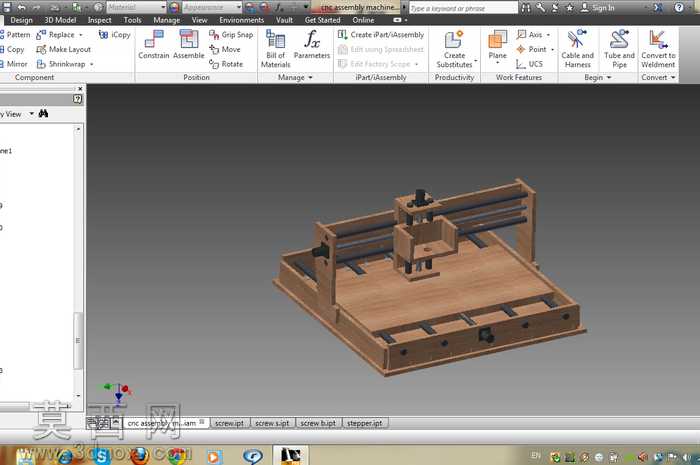
Task: Open Skype from the taskbar
Action: (102, 456)
